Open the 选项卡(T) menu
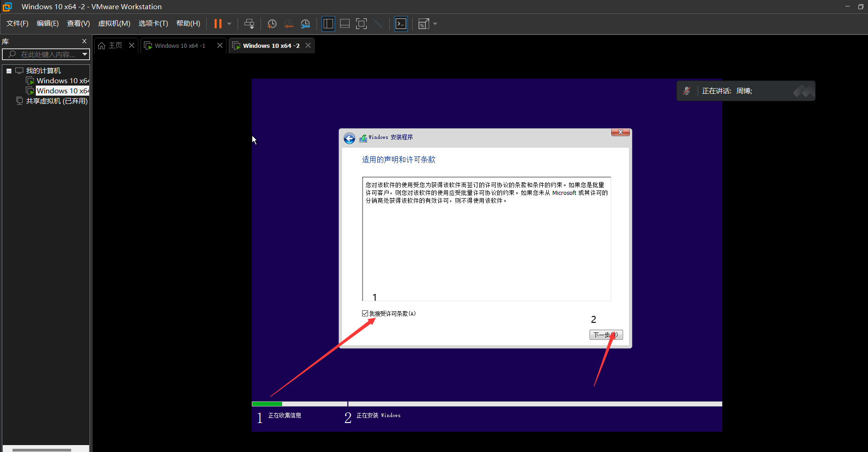The image size is (868, 452). coord(153,23)
